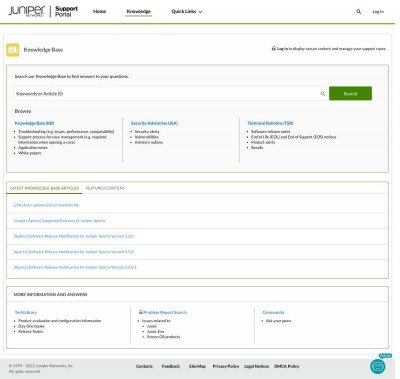Go to the Home menu item
Image resolution: width=400 pixels, height=379 pixels.
(99, 12)
